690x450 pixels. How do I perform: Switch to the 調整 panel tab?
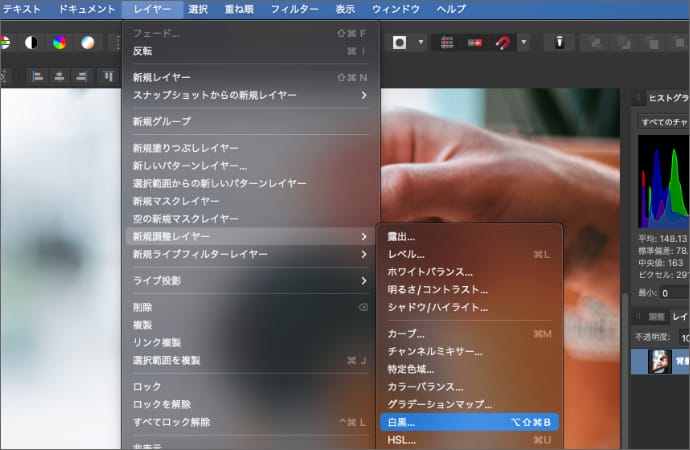tap(656, 316)
